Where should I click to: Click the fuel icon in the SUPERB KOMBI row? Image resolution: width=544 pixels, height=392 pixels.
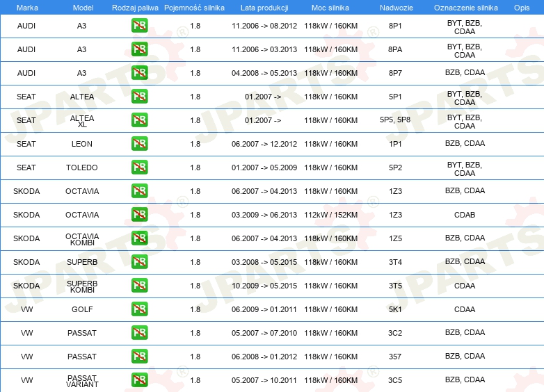pyautogui.click(x=139, y=286)
